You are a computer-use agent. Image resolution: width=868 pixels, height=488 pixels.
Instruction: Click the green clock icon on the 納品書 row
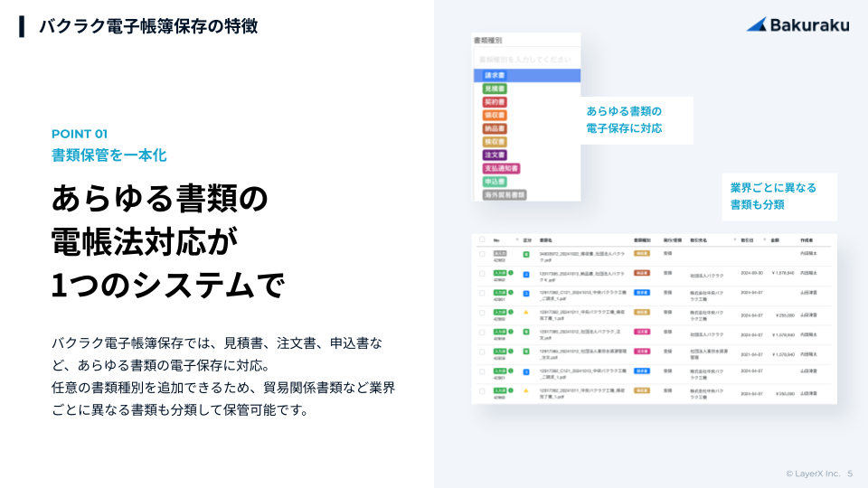tap(511, 273)
